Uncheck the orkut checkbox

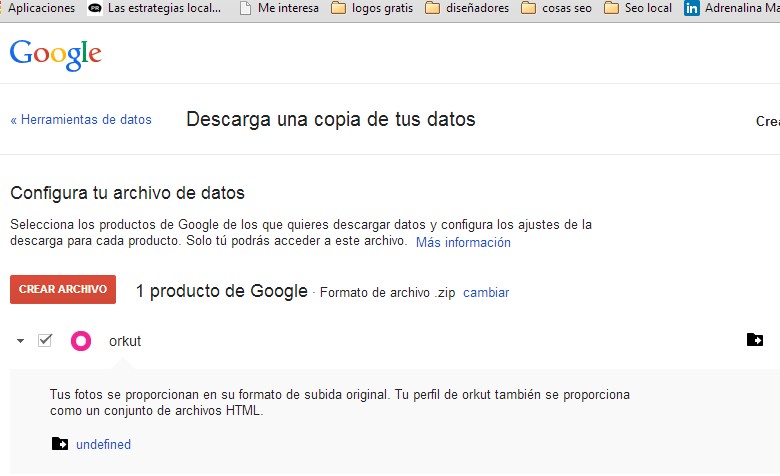point(45,340)
